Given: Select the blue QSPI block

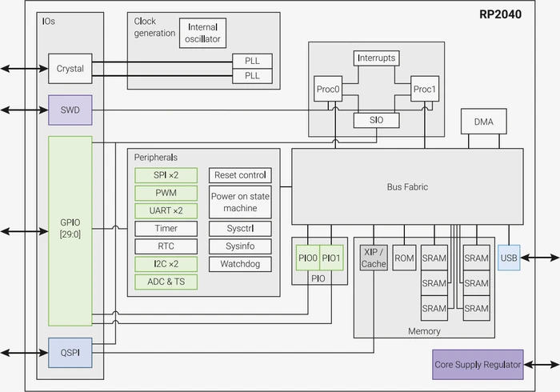Looking at the screenshot, I should (x=70, y=353).
